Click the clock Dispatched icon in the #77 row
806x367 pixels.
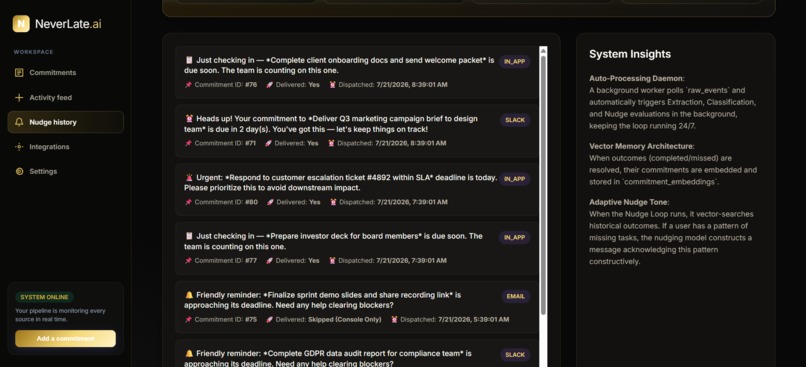coord(333,261)
